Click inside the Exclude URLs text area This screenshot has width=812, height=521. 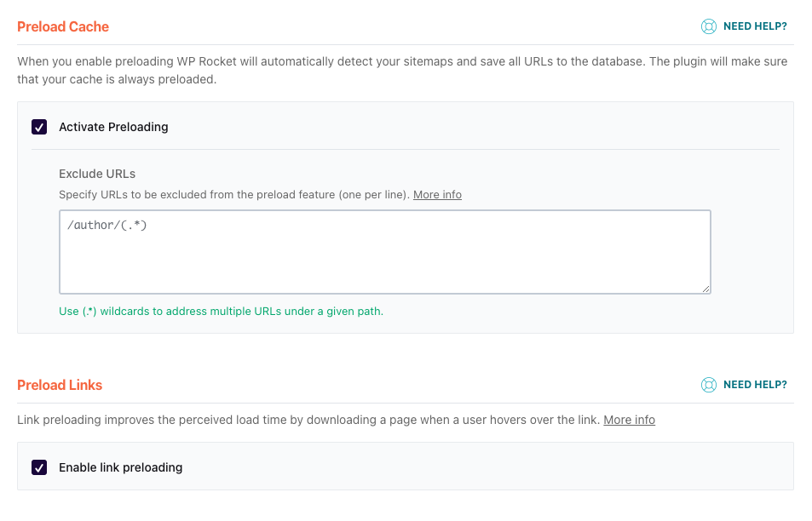click(385, 252)
